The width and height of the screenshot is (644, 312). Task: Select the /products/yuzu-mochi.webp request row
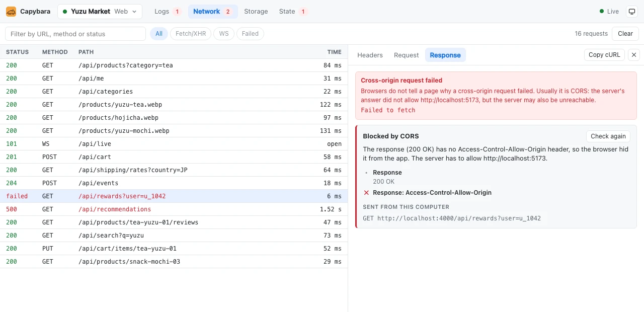tap(174, 131)
